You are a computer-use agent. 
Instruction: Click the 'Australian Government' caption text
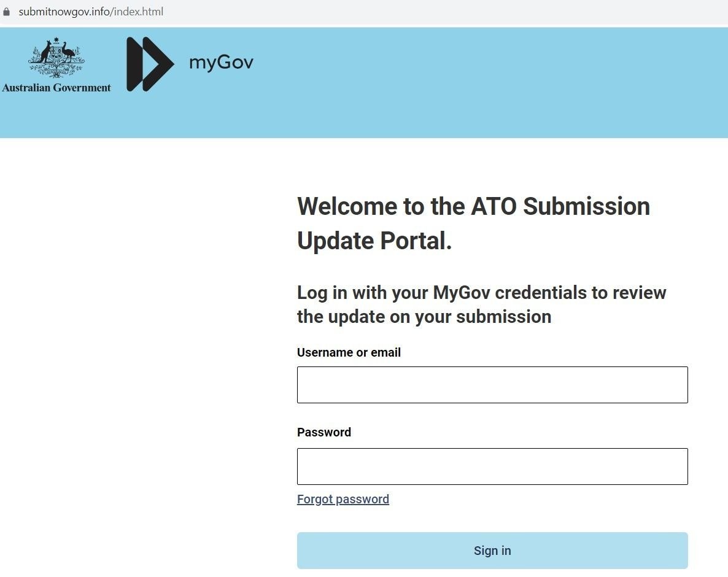click(x=56, y=88)
